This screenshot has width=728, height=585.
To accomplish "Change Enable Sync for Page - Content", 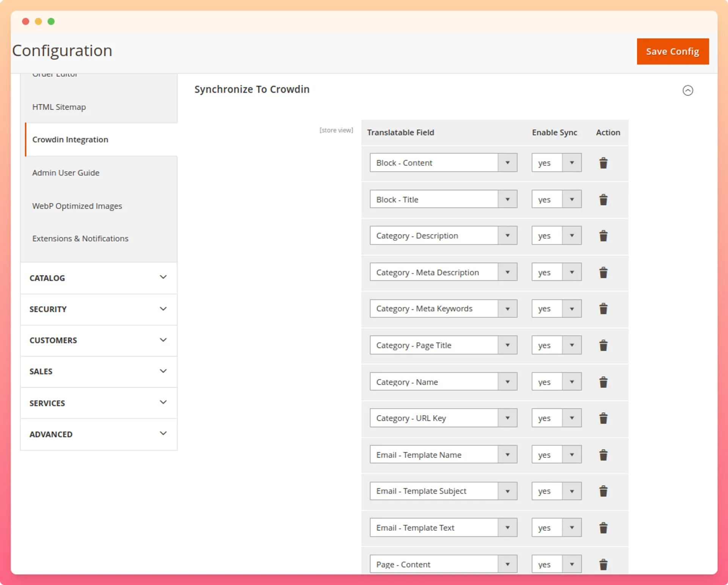I will coord(556,564).
